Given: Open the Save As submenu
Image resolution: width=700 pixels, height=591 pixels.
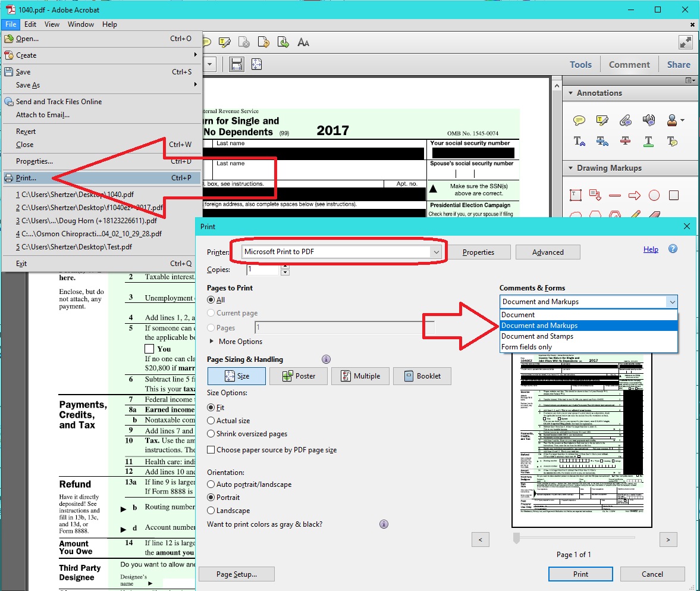Looking at the screenshot, I should [102, 85].
